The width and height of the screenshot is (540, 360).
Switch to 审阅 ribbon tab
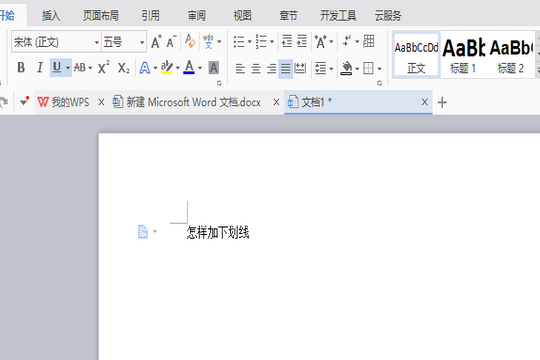(x=197, y=16)
